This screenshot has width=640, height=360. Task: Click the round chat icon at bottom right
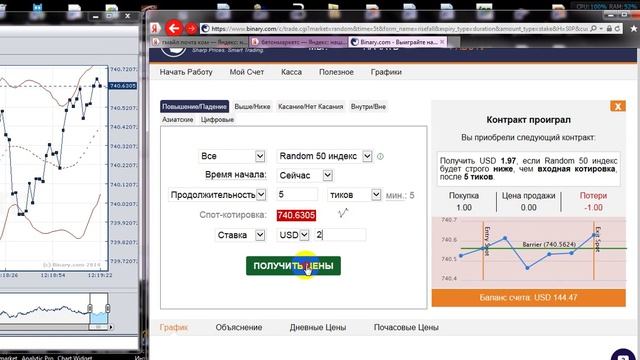pos(623,355)
